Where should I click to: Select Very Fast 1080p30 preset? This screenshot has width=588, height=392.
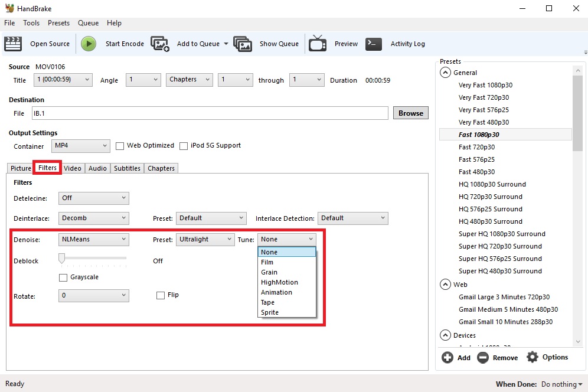point(485,85)
